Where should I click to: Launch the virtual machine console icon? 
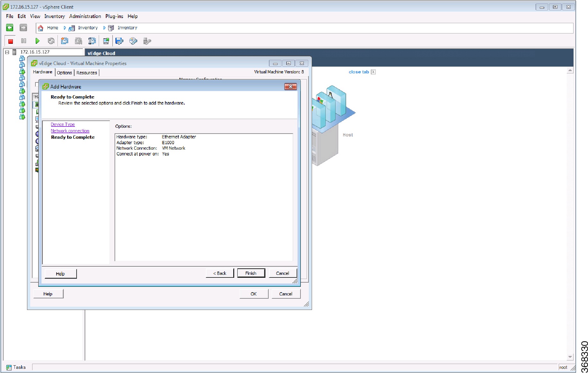pyautogui.click(x=106, y=41)
